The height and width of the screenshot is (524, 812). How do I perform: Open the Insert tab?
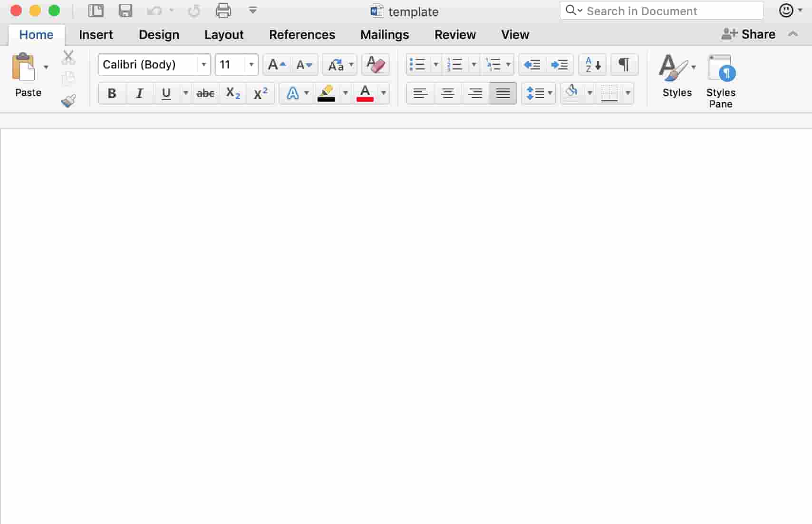[x=96, y=35]
